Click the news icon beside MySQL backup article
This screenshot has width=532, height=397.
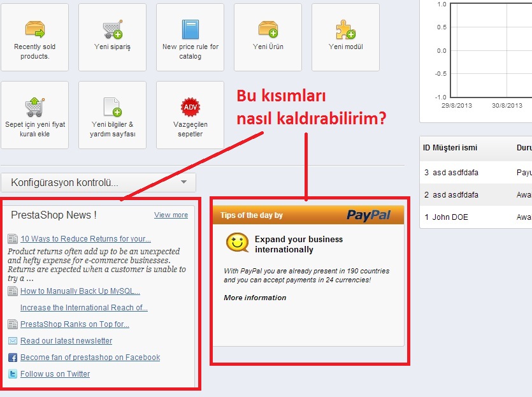point(13,291)
